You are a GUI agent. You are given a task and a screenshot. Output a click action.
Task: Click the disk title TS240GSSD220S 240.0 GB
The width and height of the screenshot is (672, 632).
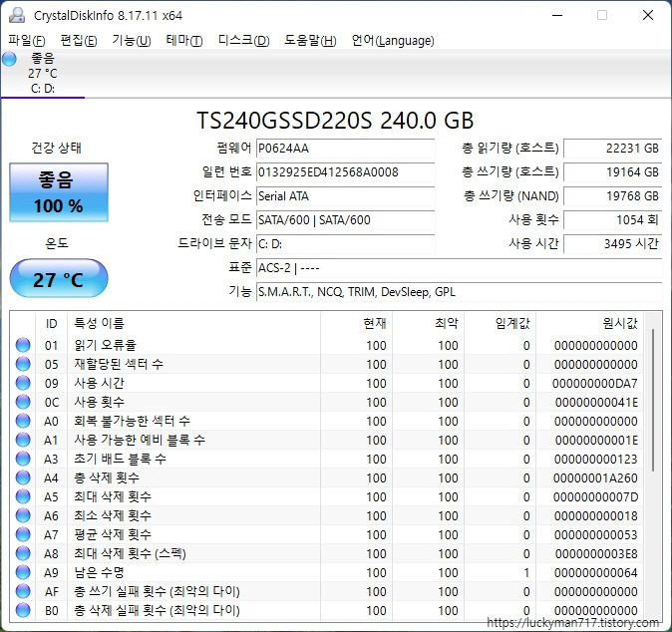(335, 121)
